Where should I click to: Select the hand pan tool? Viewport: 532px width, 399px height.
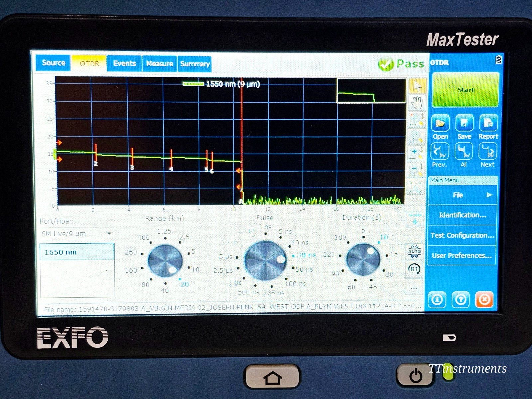(417, 103)
